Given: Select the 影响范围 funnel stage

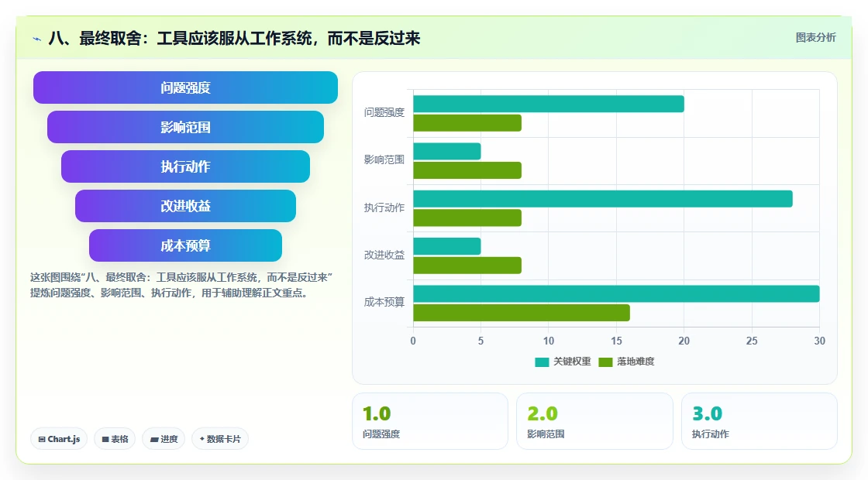Looking at the screenshot, I should [185, 127].
